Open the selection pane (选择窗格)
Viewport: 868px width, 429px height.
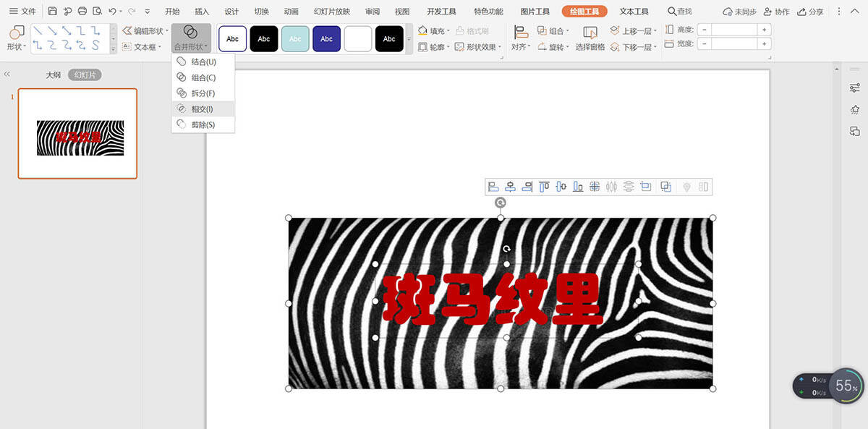(x=590, y=38)
